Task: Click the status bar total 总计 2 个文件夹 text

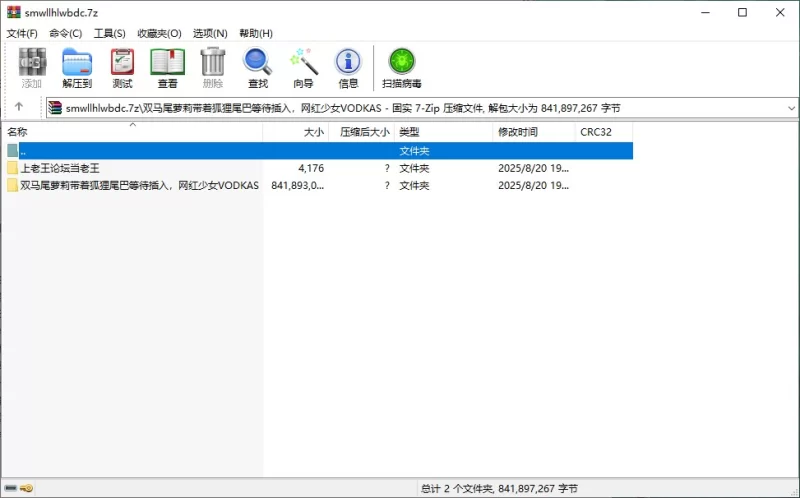Action: coord(499,488)
